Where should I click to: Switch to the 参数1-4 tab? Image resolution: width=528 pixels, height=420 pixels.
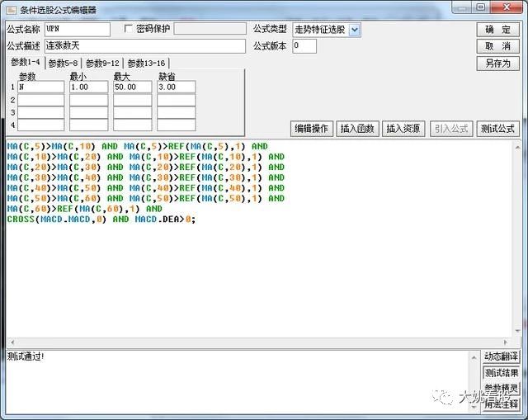tap(26, 63)
